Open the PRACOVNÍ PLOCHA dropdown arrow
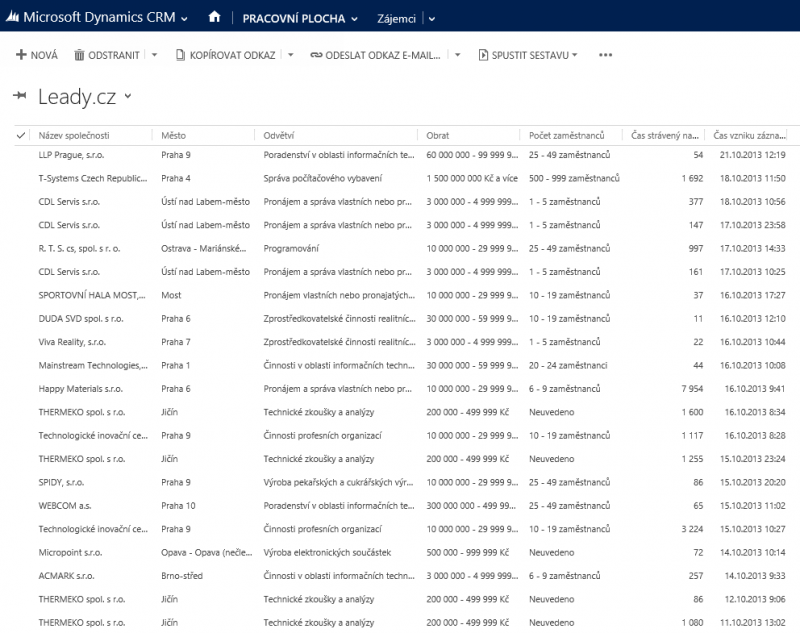The width and height of the screenshot is (800, 633). coord(354,19)
